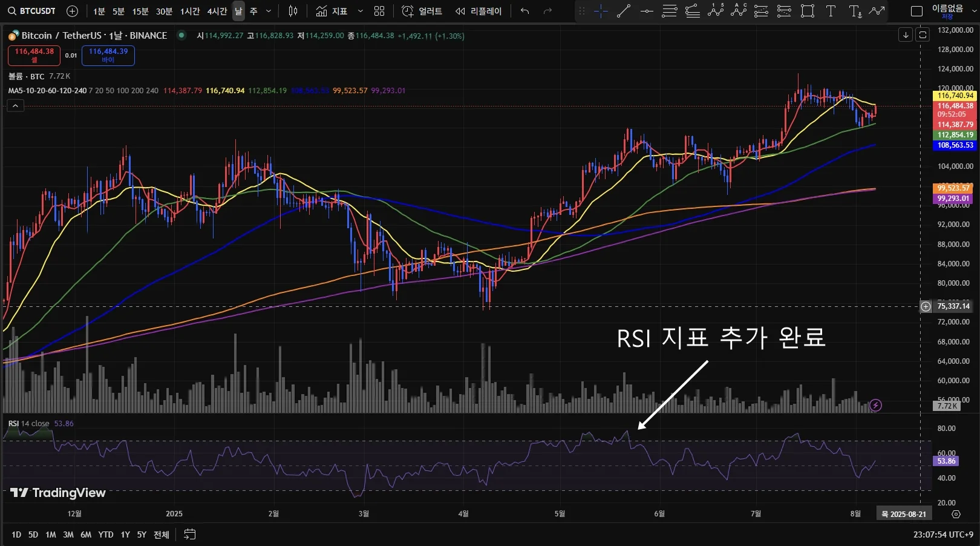
Task: Open the layout setup square icon
Action: (916, 11)
